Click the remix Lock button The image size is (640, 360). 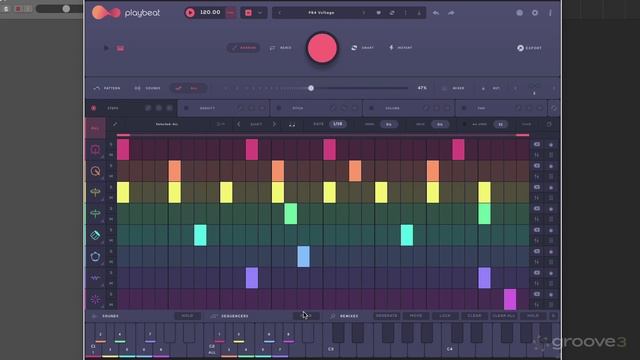tap(445, 316)
